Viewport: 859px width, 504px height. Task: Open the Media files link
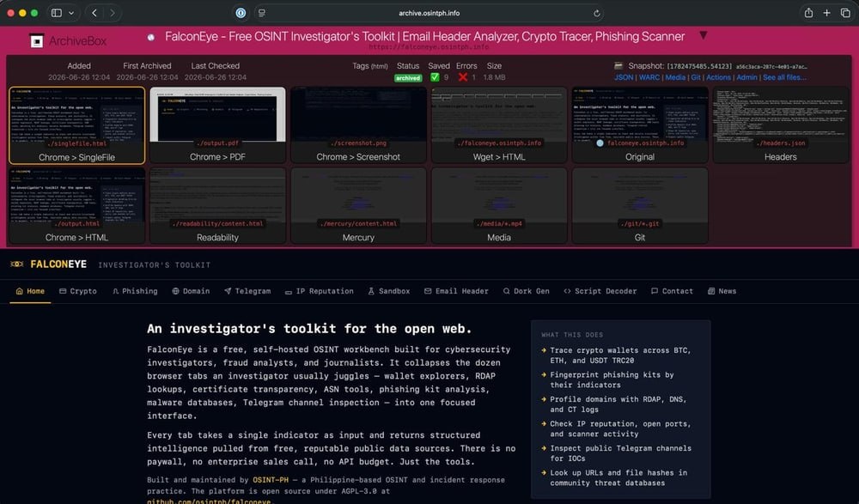coord(675,77)
